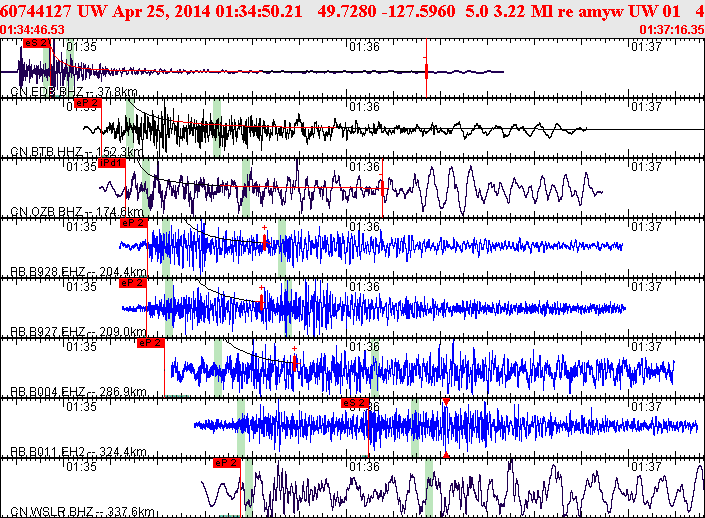Screen dimensions: 705x518
Task: Click the 01:37 time label on CN.BTB trace
Action: [x=647, y=107]
